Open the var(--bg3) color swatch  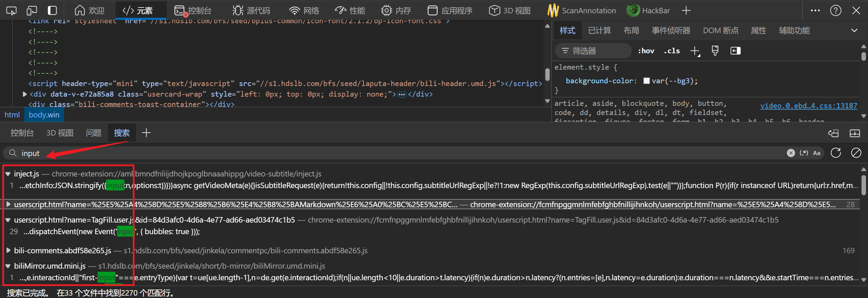(646, 81)
